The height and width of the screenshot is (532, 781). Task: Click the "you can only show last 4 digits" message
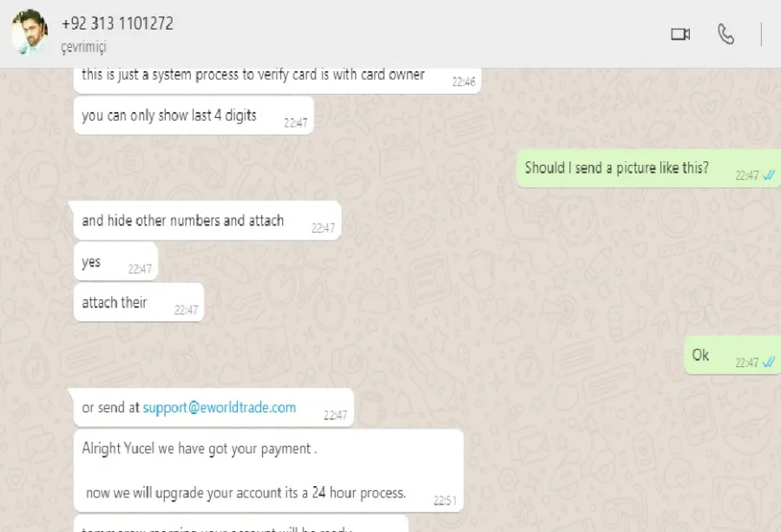point(194,115)
